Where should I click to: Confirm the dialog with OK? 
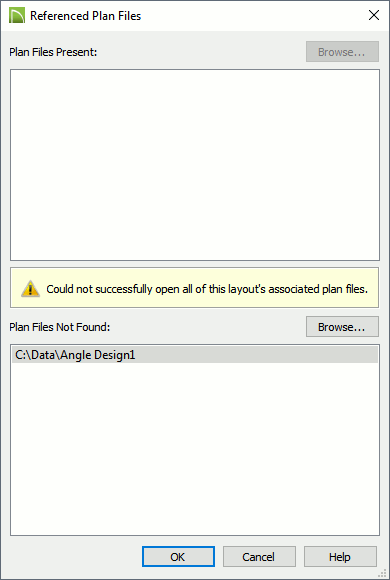178,557
